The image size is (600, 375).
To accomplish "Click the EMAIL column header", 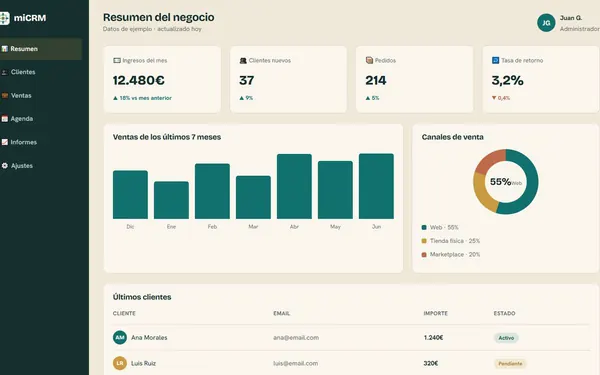I will click(281, 313).
